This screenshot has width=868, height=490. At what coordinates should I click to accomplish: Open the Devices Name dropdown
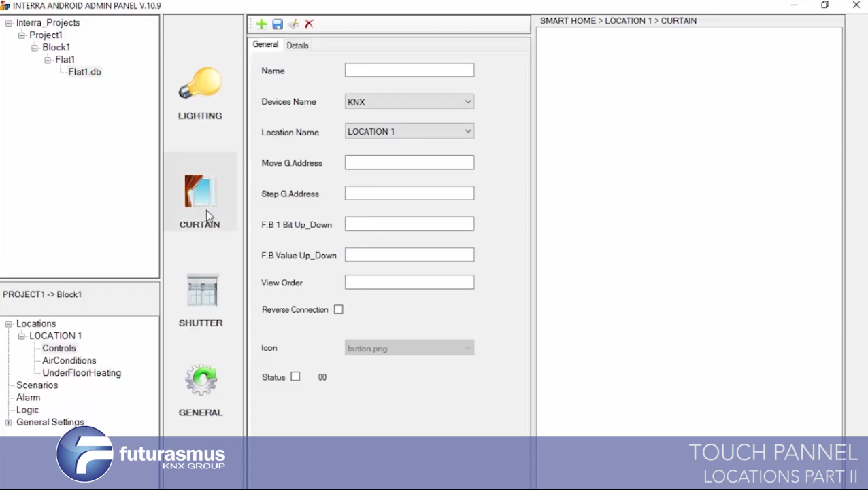pyautogui.click(x=409, y=102)
